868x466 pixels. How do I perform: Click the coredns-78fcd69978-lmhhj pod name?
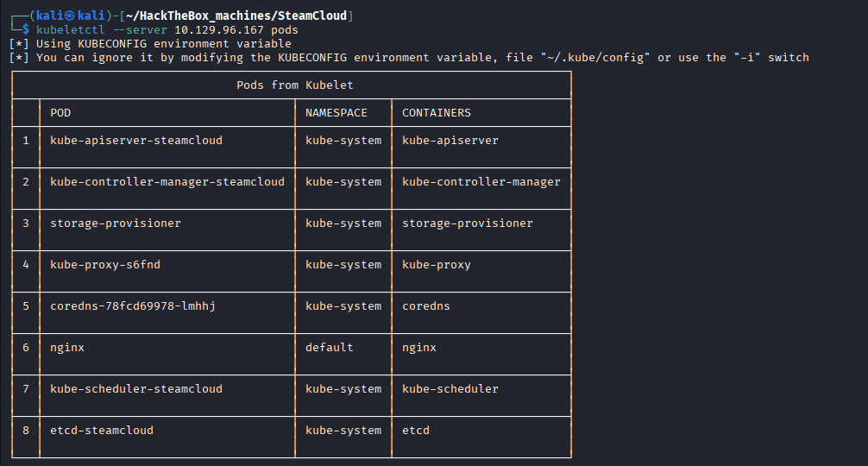133,306
